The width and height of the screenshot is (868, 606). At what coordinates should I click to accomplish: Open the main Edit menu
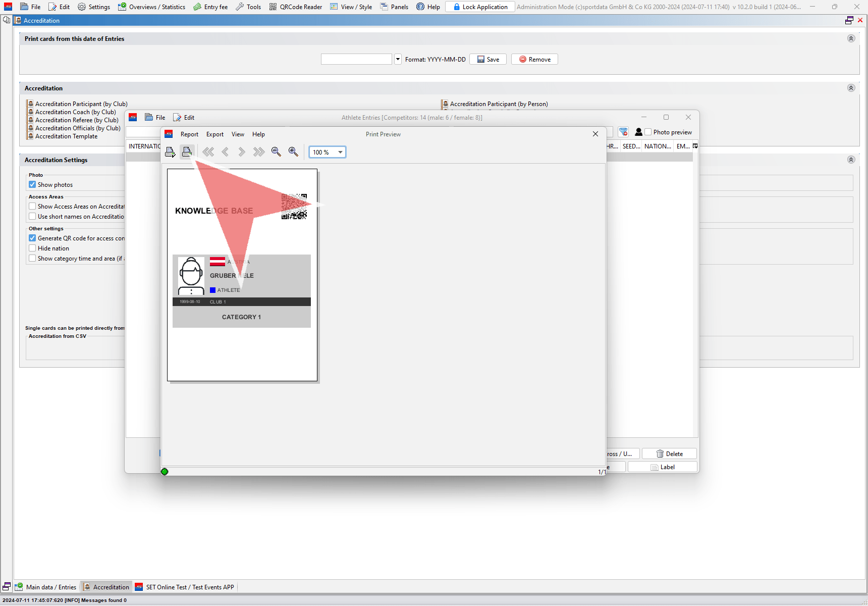59,7
